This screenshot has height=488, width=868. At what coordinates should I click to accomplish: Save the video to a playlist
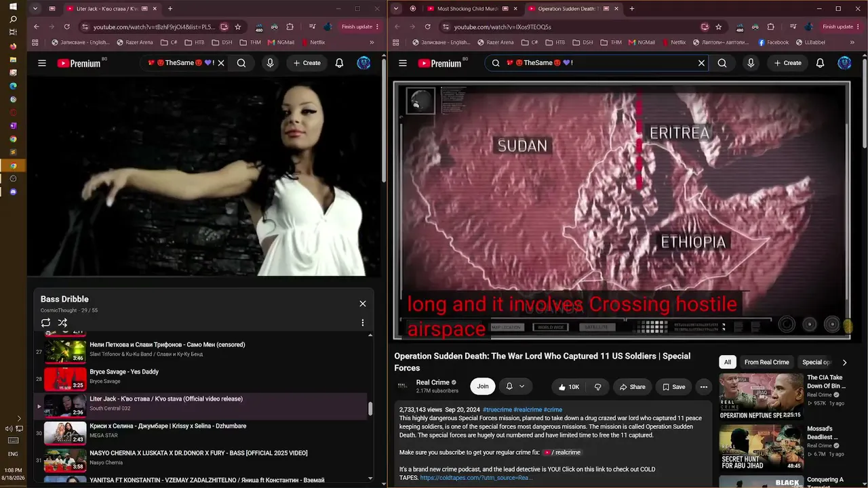point(673,387)
